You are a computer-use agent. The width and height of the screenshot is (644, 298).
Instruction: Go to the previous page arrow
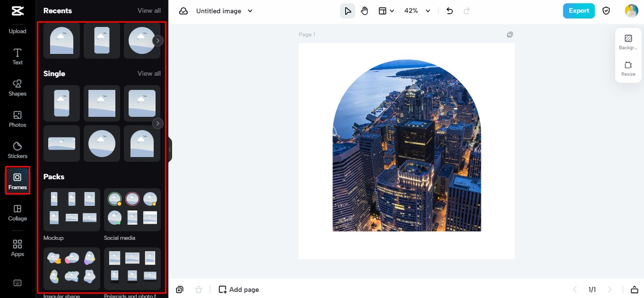[575, 289]
